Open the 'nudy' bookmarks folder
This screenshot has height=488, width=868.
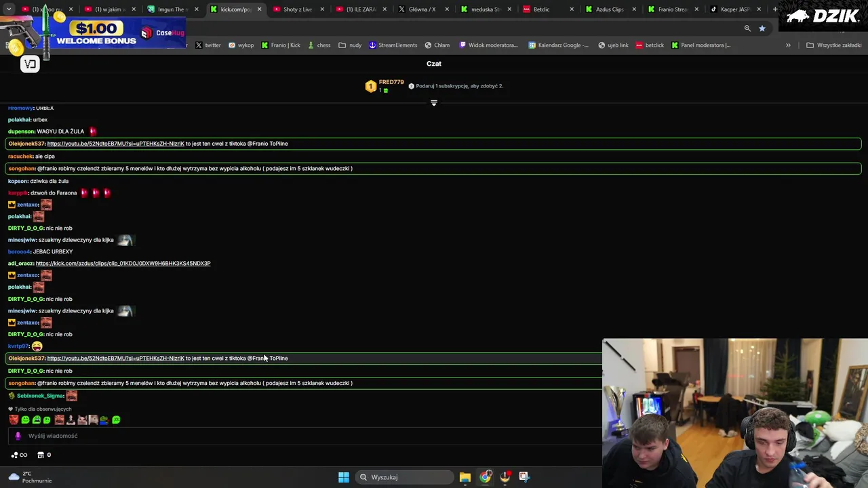point(350,45)
